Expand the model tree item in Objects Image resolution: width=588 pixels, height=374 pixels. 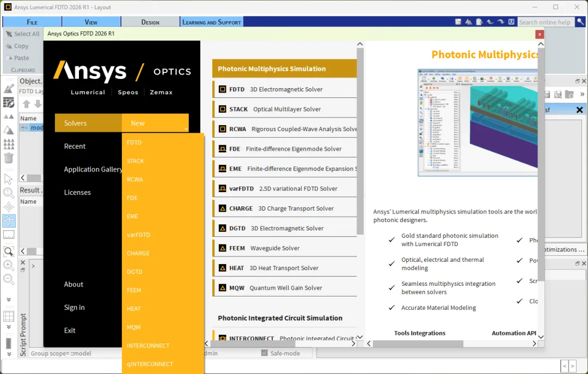tap(23, 127)
